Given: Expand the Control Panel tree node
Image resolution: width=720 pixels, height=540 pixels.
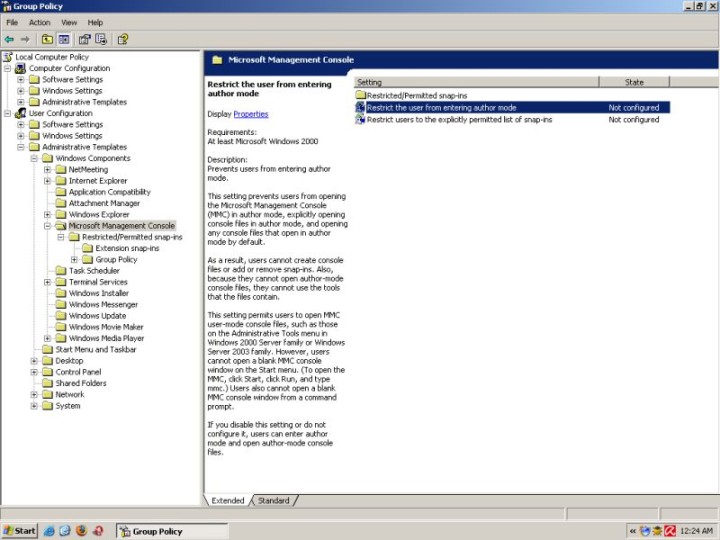Looking at the screenshot, I should (x=34, y=372).
